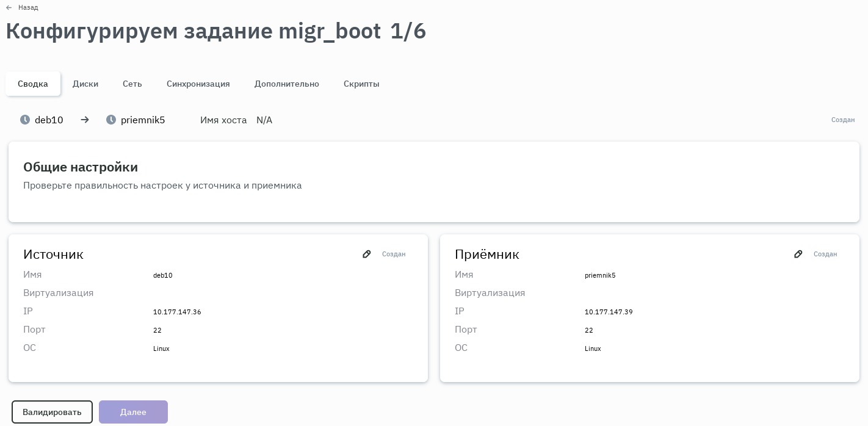Select the source IP 10.177.147.36
This screenshot has width=868, height=426.
(x=177, y=312)
